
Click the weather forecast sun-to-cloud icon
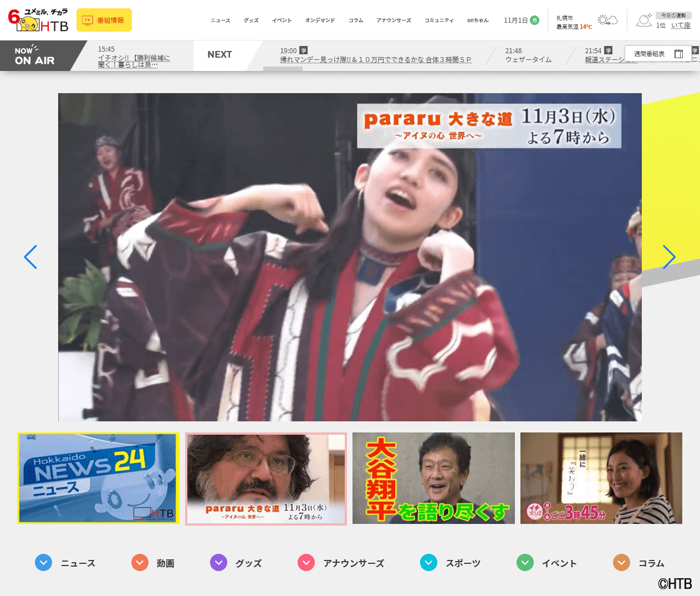[x=607, y=18]
